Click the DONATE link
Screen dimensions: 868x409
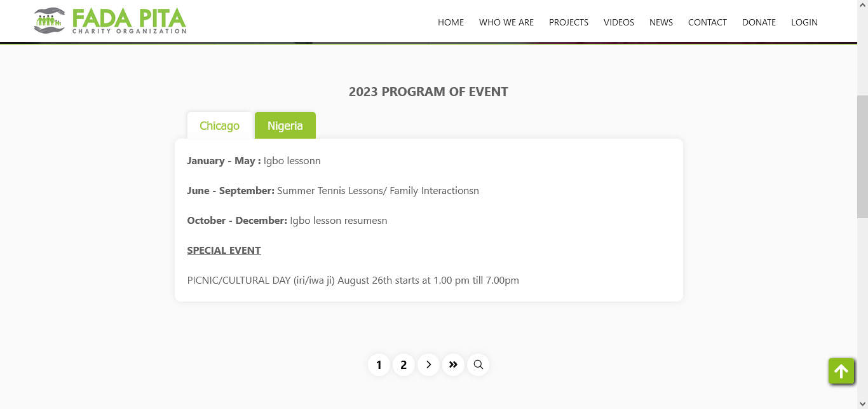pos(759,22)
